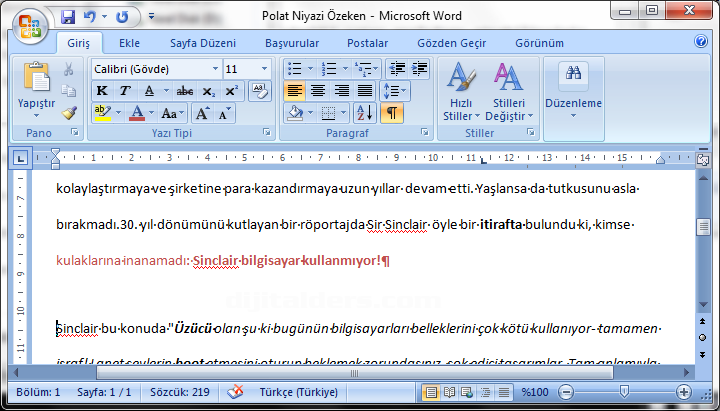
Task: Save document with the floppy disk icon
Action: pyautogui.click(x=68, y=17)
